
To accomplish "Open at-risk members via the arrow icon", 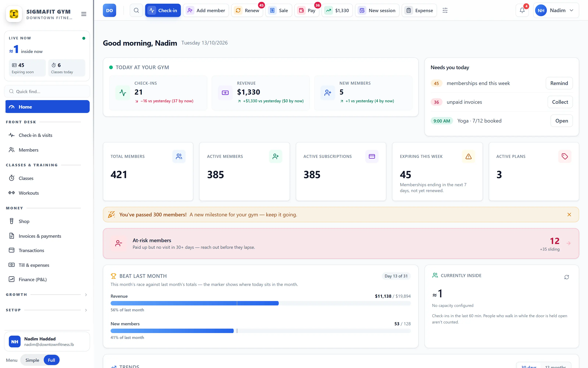I will click(569, 243).
